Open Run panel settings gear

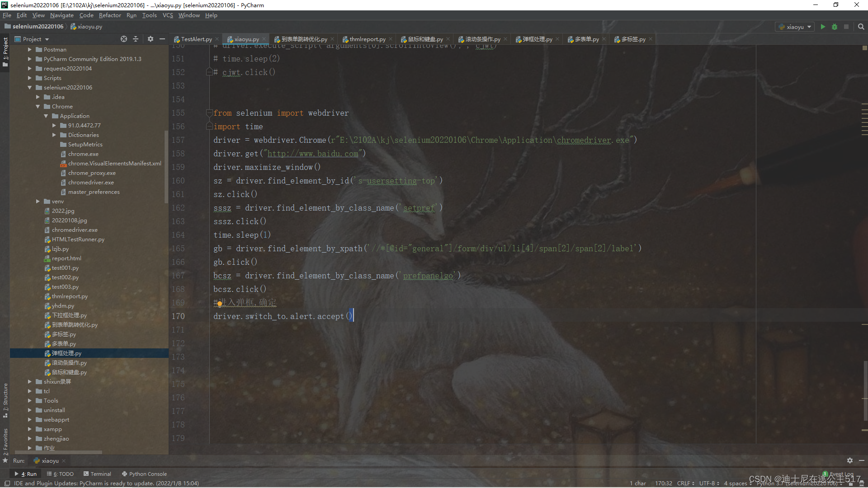849,460
